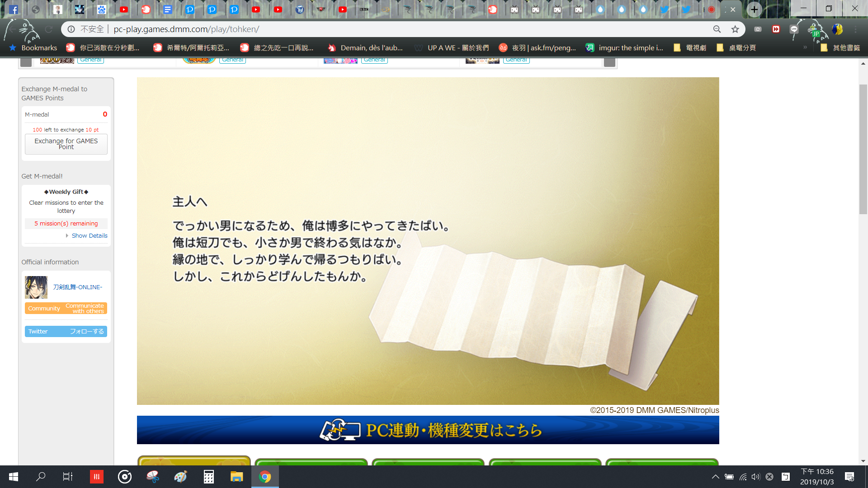Image resolution: width=868 pixels, height=488 pixels.
Task: Open the imgur bookmark
Action: [624, 48]
